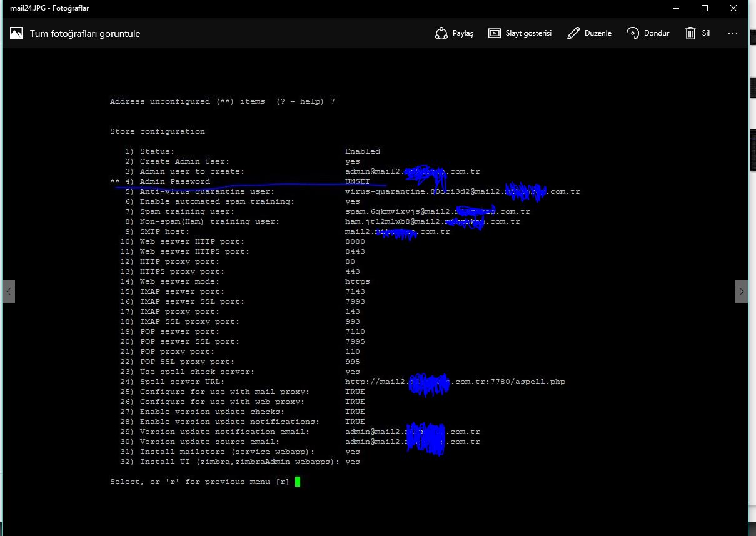Click '16) IMAP server SSL port:' line
This screenshot has height=536, width=756.
(x=183, y=301)
